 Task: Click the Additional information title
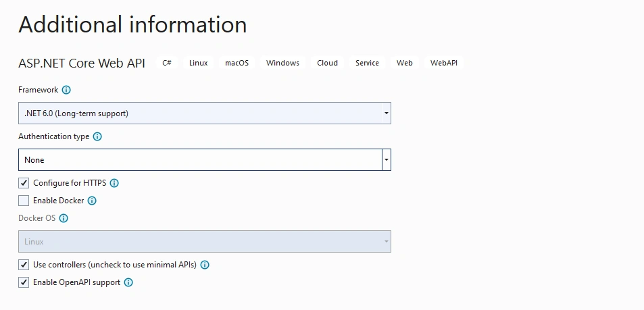[132, 24]
